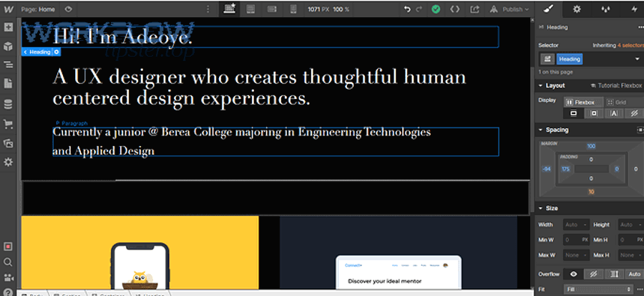Set display to inline-block
This screenshot has width=644, height=296.
(594, 113)
